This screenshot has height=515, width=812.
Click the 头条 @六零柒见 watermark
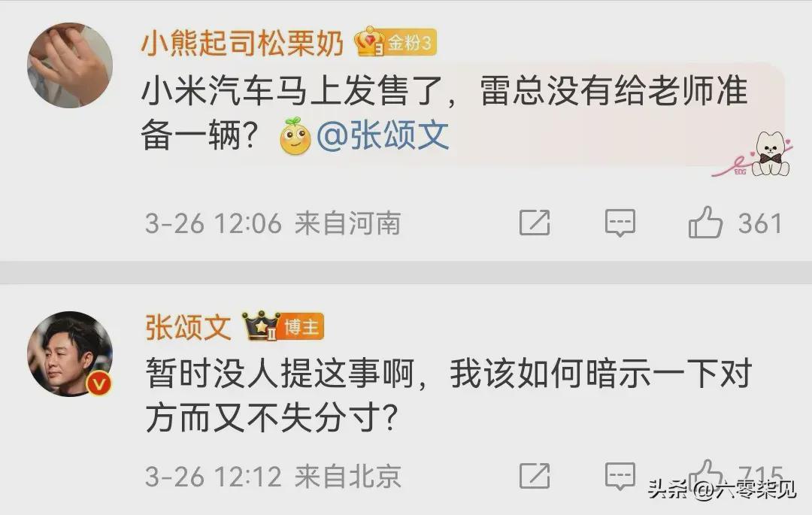tap(721, 489)
